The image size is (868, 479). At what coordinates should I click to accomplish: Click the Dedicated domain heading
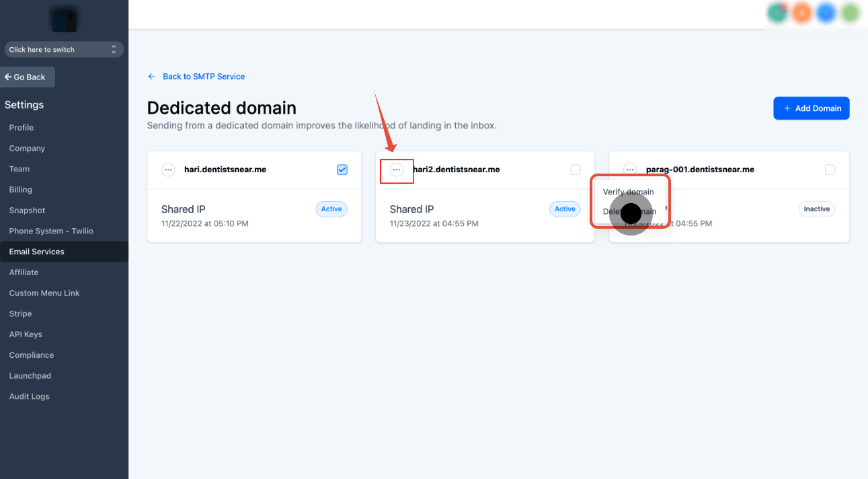(x=222, y=108)
